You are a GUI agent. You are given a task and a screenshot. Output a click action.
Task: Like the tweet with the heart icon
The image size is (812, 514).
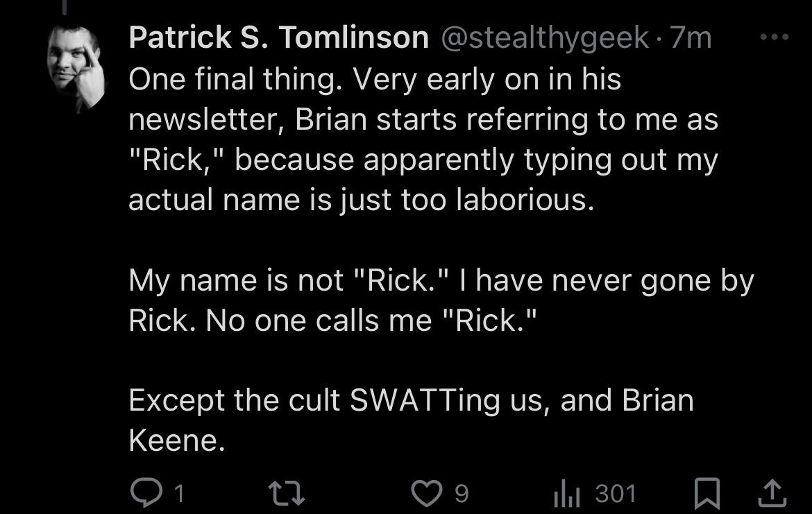pyautogui.click(x=427, y=492)
